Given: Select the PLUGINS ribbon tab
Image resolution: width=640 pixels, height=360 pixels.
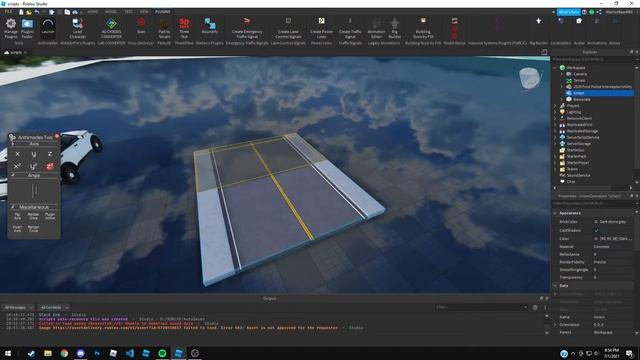Looking at the screenshot, I should click(x=163, y=12).
